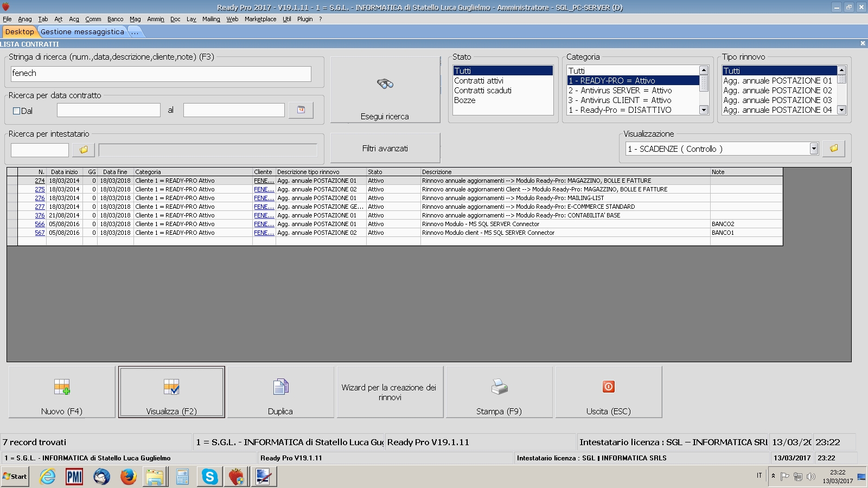Screen dimensions: 868x488
Task: Click the Start button
Action: click(x=15, y=477)
